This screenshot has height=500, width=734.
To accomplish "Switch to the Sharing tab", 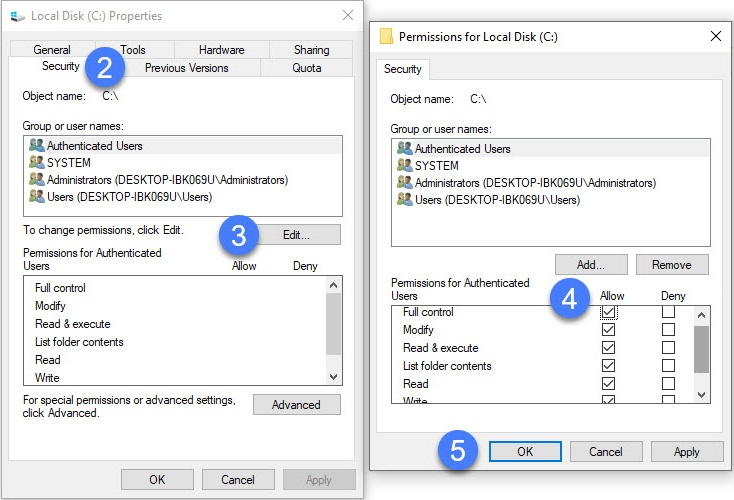I will (x=311, y=50).
